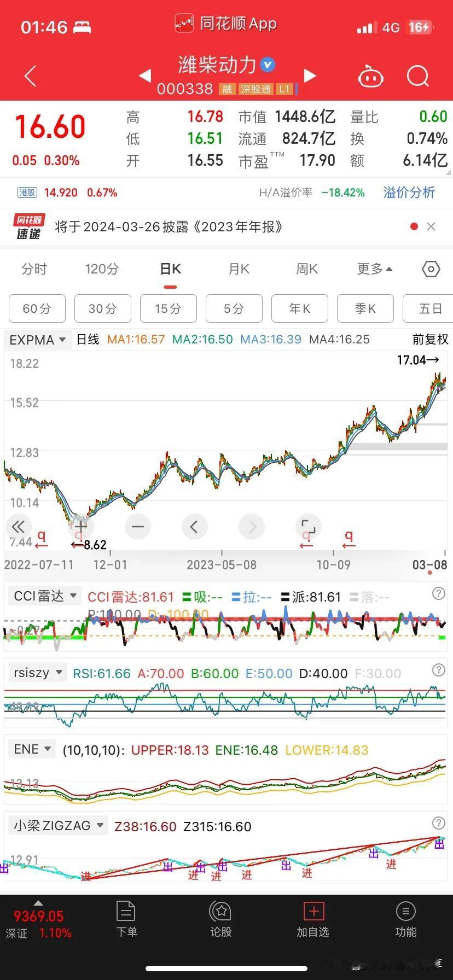Open search with magnifier icon

tap(418, 77)
